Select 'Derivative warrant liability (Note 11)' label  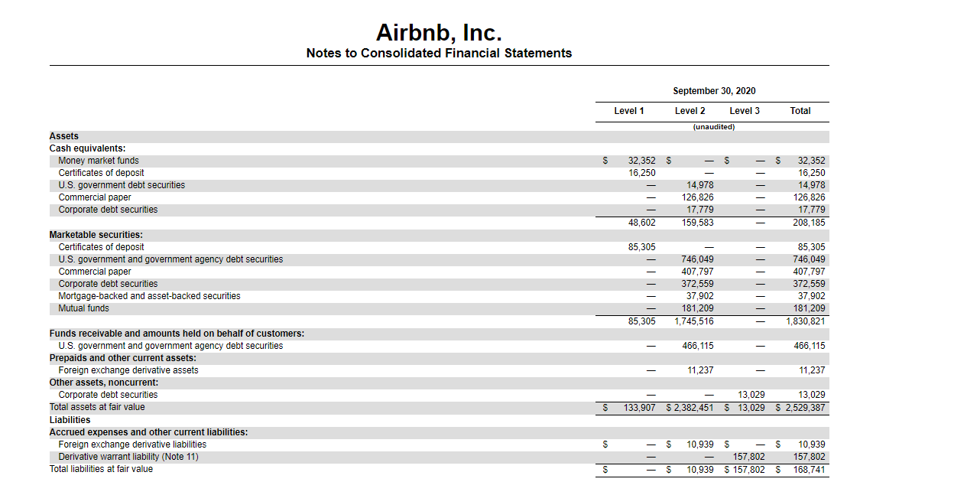click(x=128, y=457)
